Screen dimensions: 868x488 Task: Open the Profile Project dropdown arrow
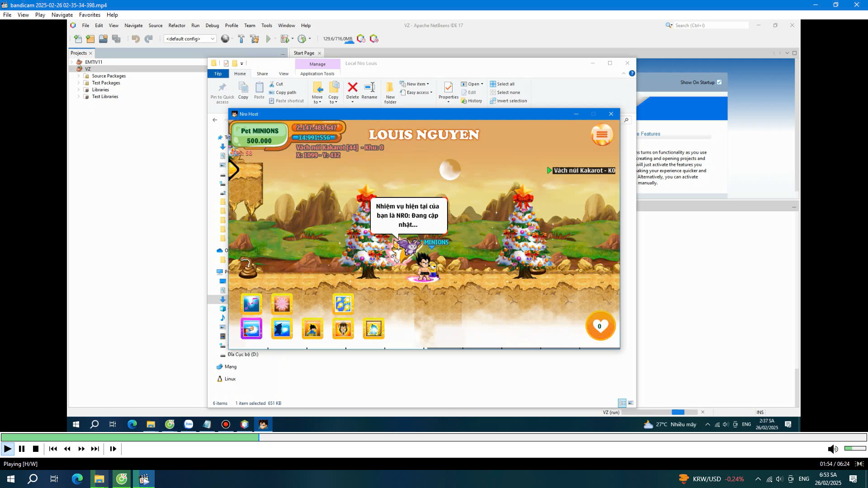coord(310,39)
